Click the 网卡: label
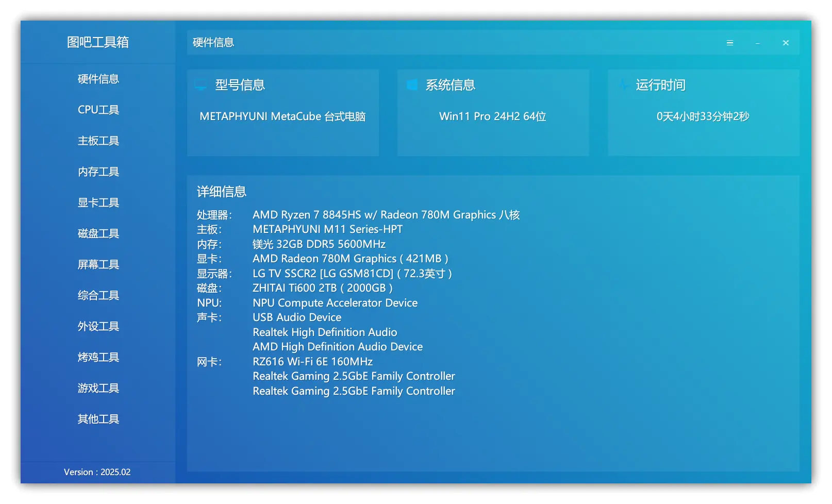The width and height of the screenshot is (832, 504). 209,362
